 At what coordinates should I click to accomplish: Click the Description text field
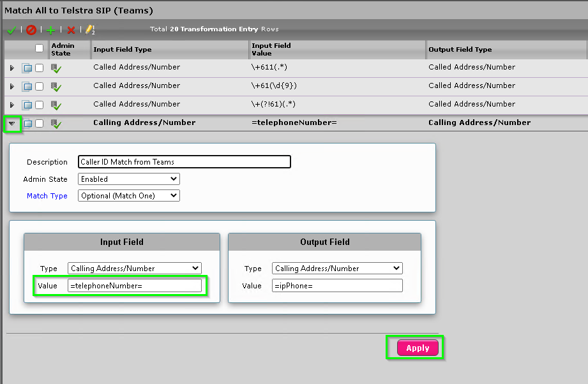click(184, 162)
